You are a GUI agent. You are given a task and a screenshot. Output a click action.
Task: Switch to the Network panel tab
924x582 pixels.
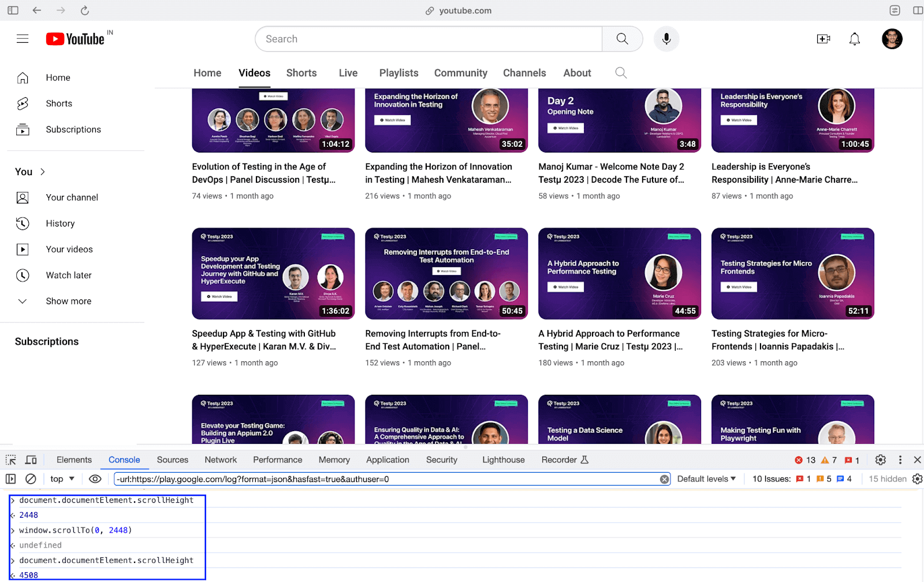point(220,459)
